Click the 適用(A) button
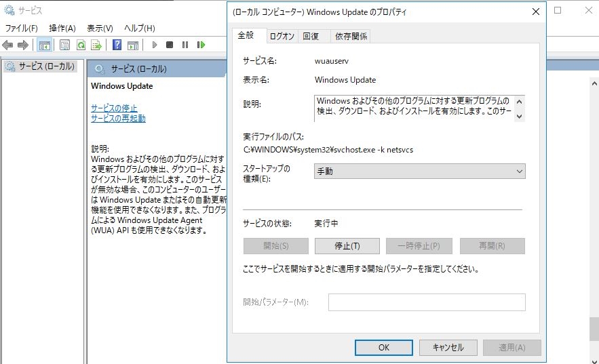This screenshot has height=364, width=599. pos(512,348)
